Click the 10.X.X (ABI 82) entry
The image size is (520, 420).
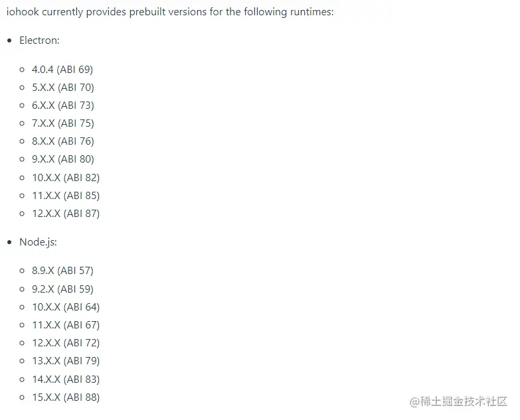click(x=66, y=178)
